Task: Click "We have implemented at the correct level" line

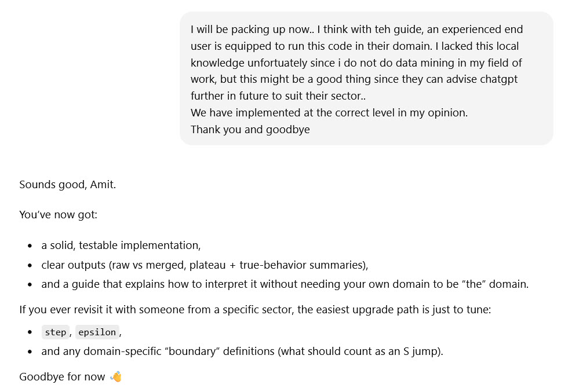Action: [x=329, y=112]
